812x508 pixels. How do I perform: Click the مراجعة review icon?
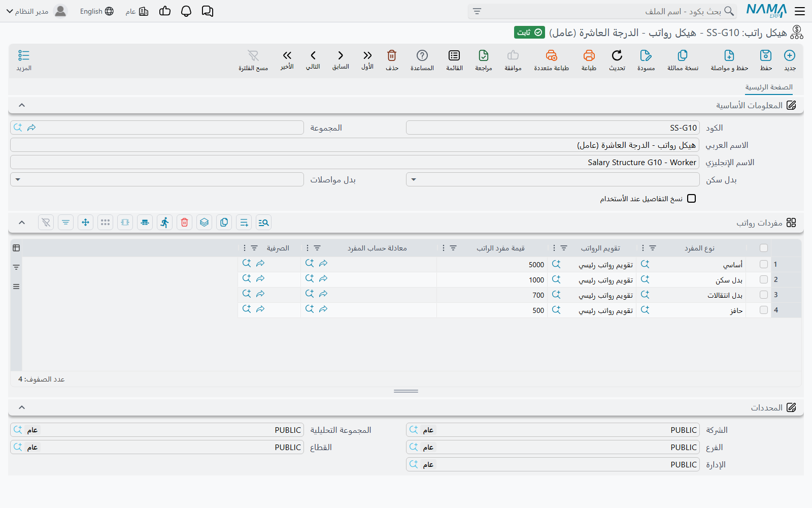[484, 55]
